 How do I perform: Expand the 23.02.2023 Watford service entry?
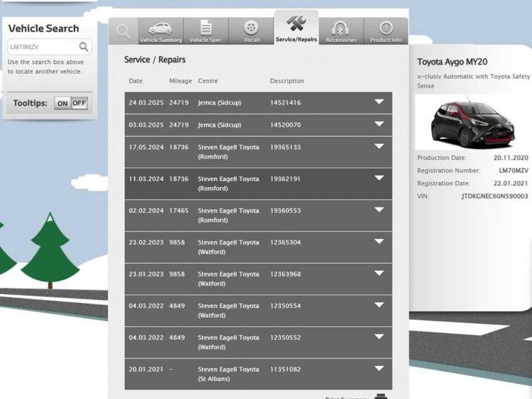point(379,242)
